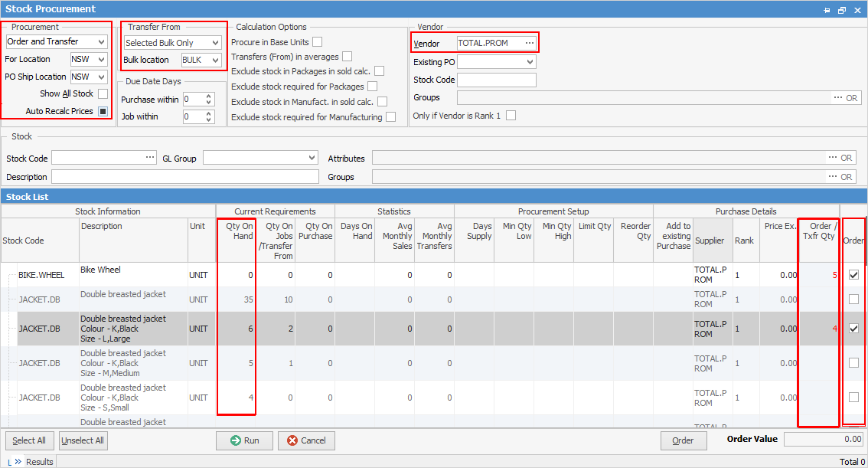Increase the Purchase within days spinner

[210, 96]
